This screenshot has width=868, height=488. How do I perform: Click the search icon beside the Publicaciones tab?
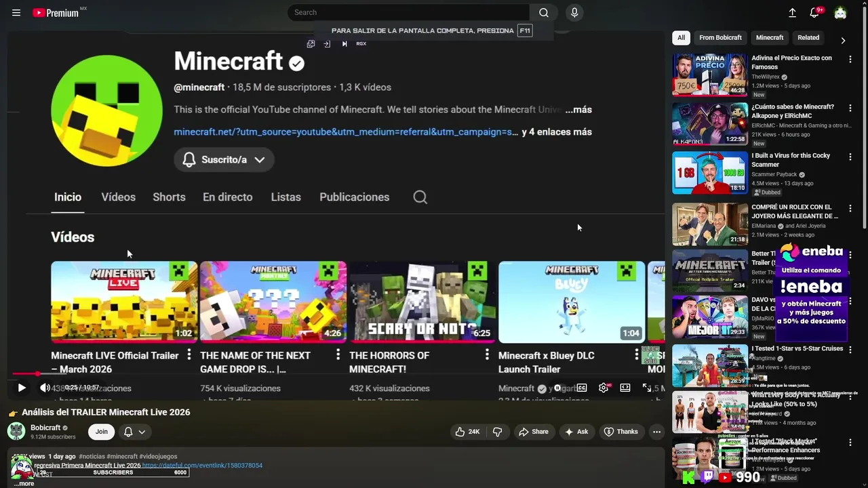coord(420,197)
